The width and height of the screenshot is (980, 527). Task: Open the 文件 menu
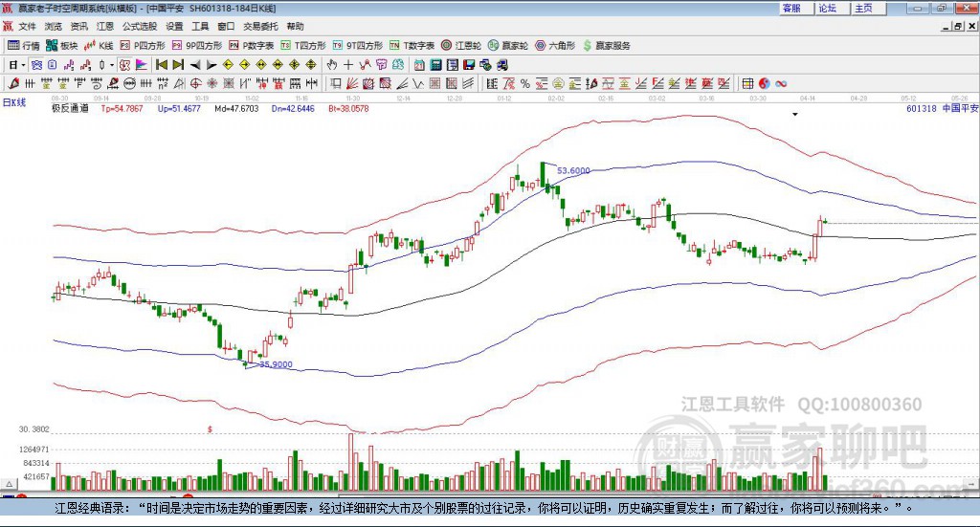tap(27, 26)
